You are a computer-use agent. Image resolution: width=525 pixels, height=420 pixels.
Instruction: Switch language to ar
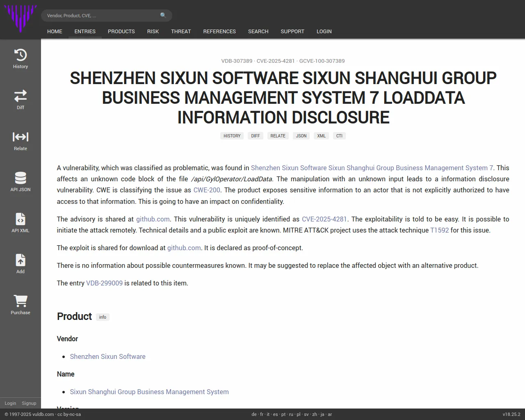click(x=330, y=414)
